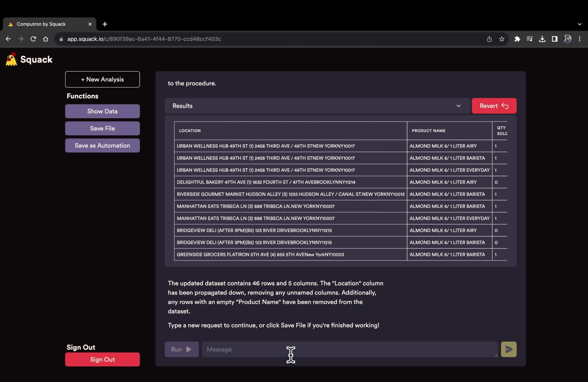Open a new browser tab with plus icon
588x382 pixels.
coord(105,24)
